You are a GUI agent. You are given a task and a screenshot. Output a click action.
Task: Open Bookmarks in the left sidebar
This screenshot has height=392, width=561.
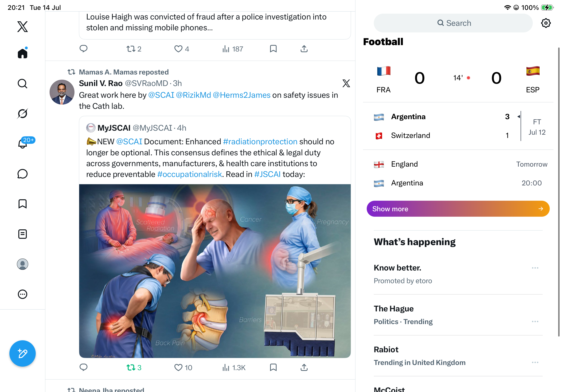point(23,204)
